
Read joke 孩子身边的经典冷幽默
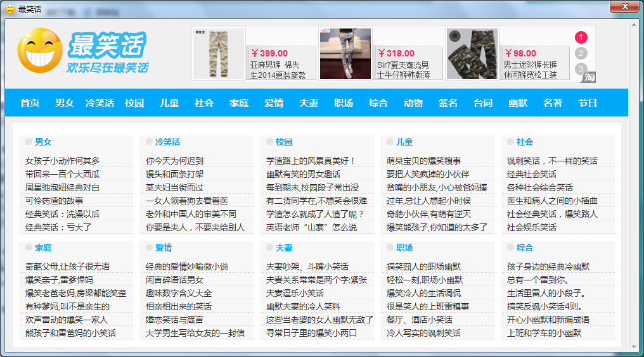click(548, 266)
